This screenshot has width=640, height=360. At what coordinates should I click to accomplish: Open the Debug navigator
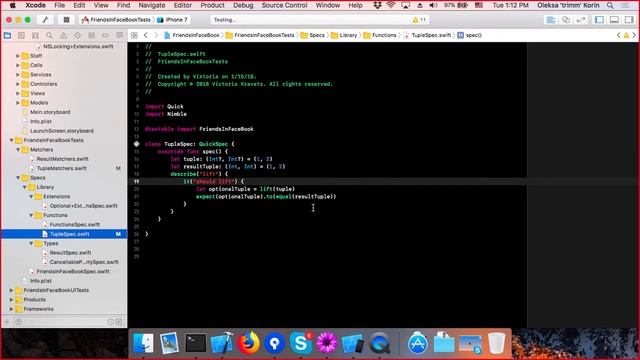point(91,36)
